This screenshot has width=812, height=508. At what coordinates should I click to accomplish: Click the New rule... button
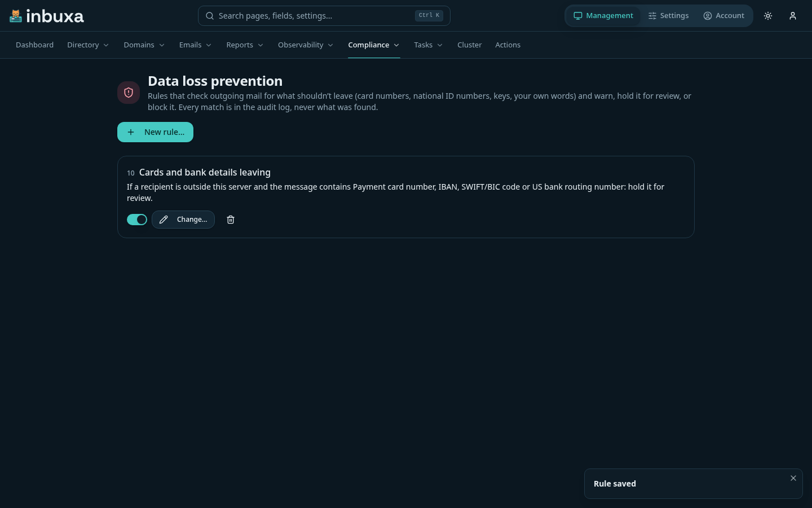(155, 132)
